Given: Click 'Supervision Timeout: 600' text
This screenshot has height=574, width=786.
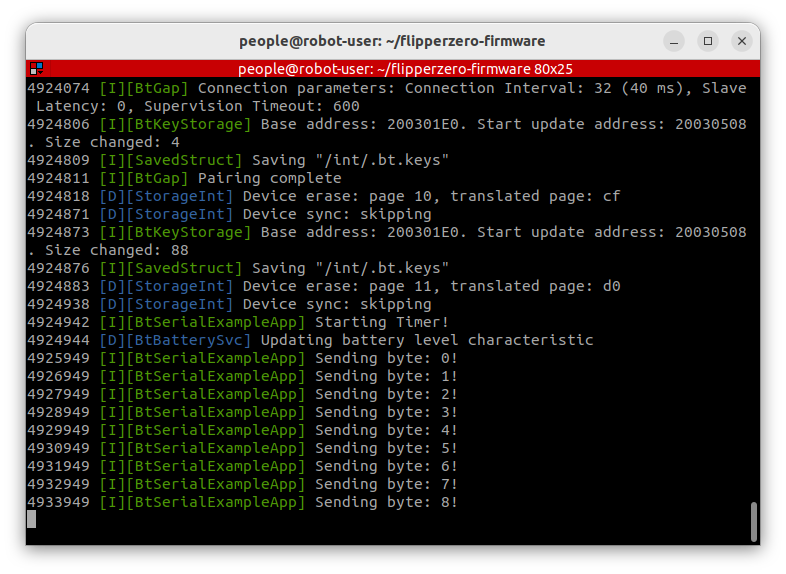Looking at the screenshot, I should (x=252, y=106).
